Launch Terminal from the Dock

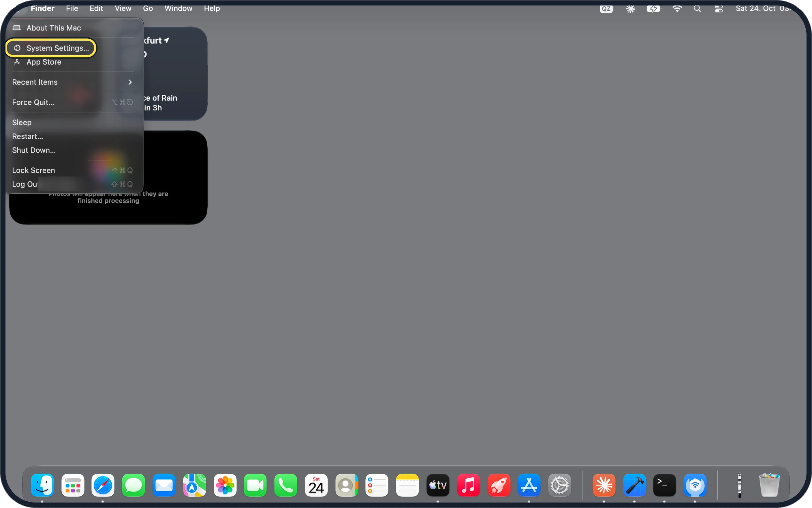coord(665,485)
